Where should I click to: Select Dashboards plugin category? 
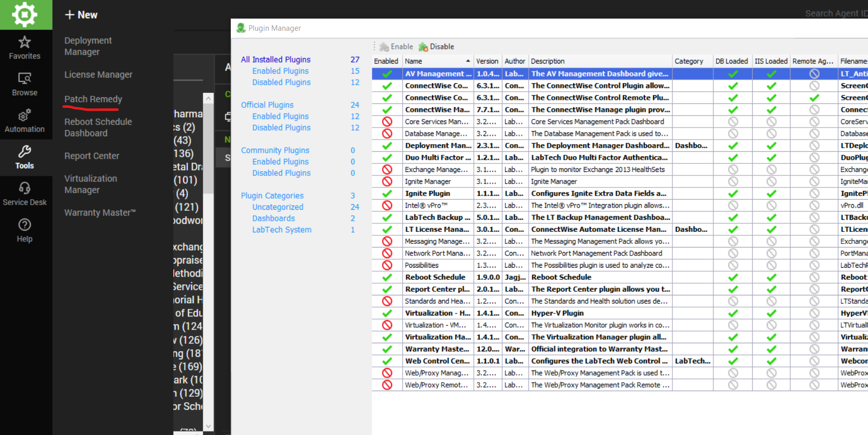(x=274, y=218)
